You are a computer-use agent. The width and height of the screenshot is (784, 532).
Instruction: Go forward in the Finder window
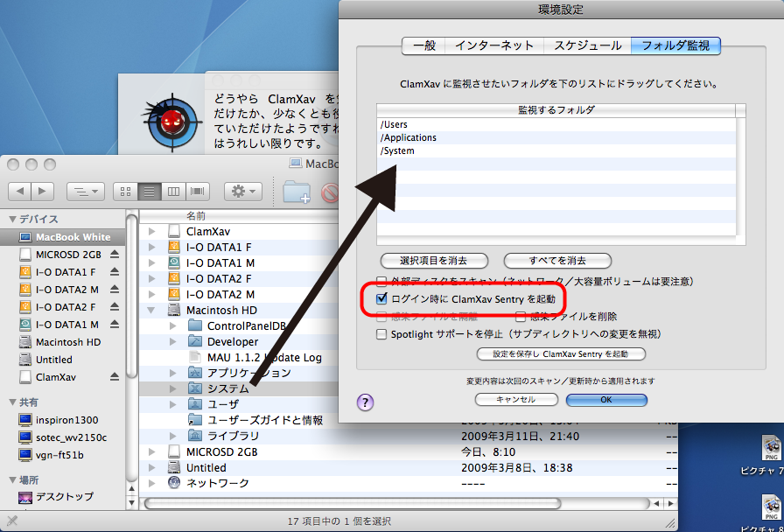43,191
